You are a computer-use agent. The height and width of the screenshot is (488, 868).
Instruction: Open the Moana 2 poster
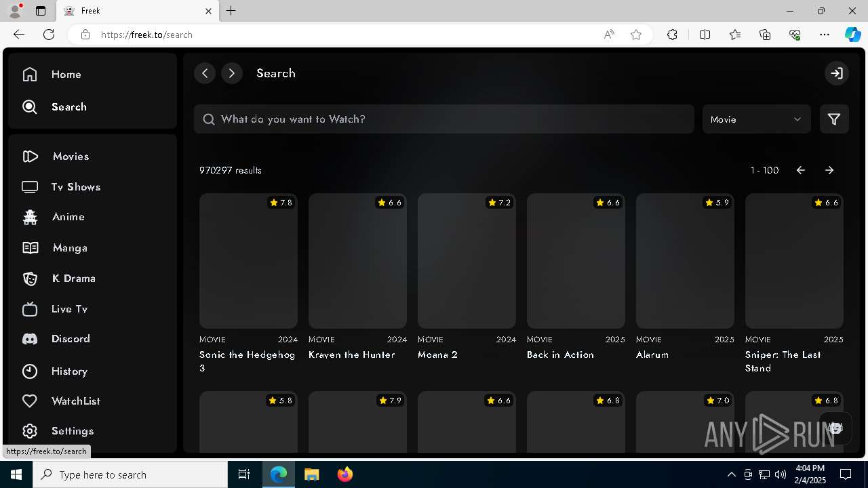467,261
